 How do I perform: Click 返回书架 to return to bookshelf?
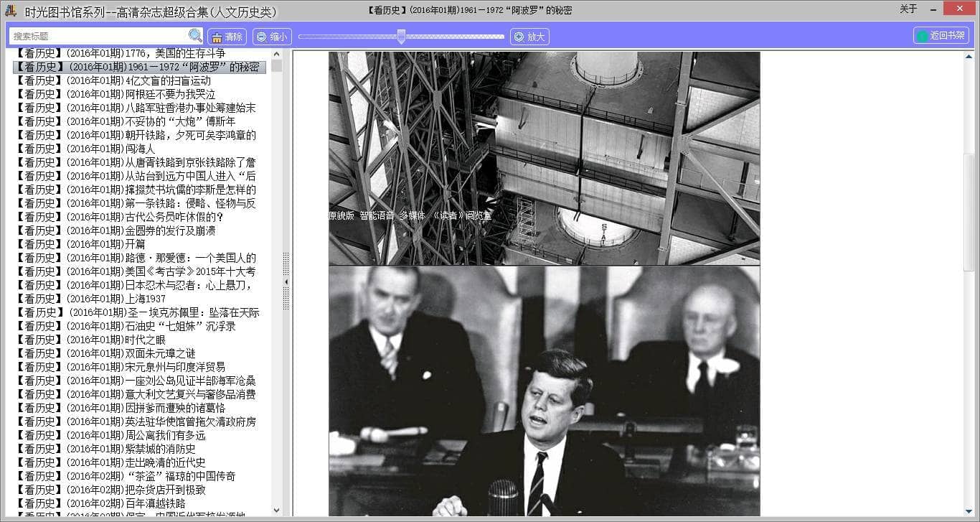(941, 36)
